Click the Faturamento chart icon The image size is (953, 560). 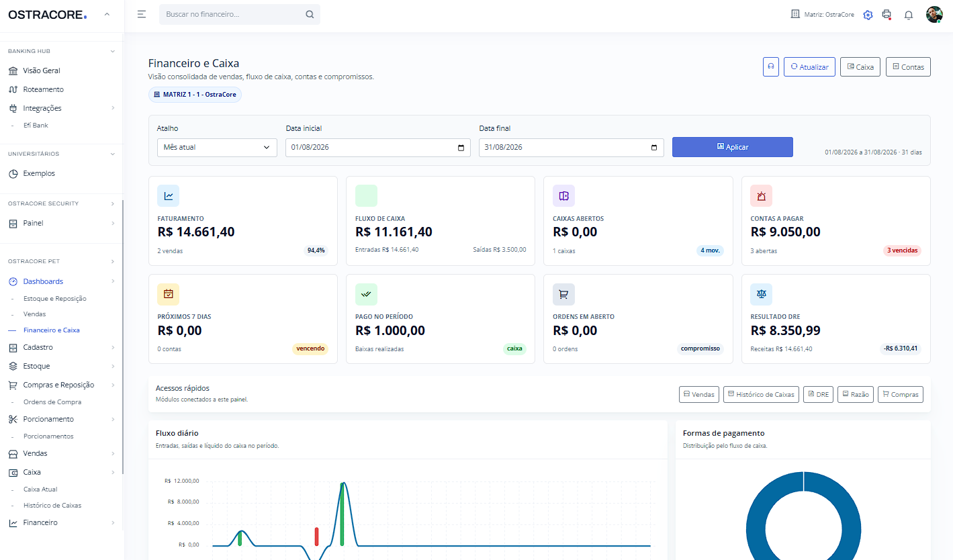tap(169, 196)
